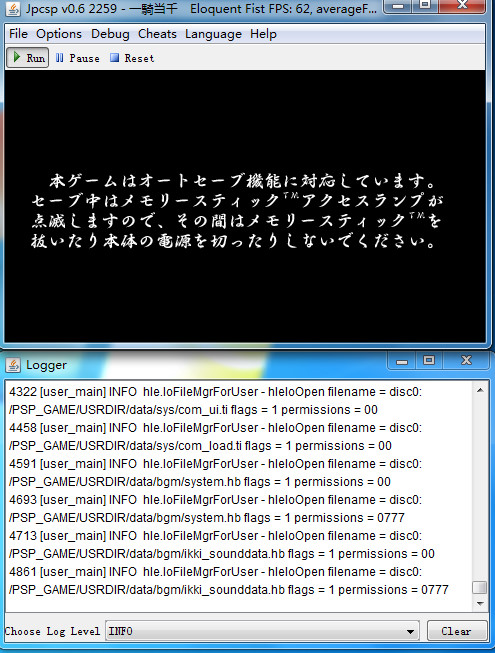This screenshot has width=495, height=653.
Task: Click the Logger window Java icon
Action: click(x=13, y=365)
